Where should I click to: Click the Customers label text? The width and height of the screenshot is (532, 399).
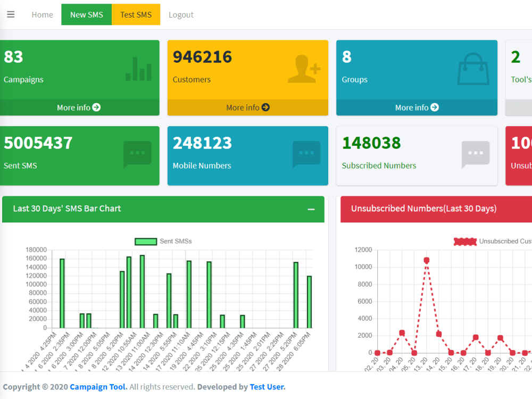(x=192, y=79)
